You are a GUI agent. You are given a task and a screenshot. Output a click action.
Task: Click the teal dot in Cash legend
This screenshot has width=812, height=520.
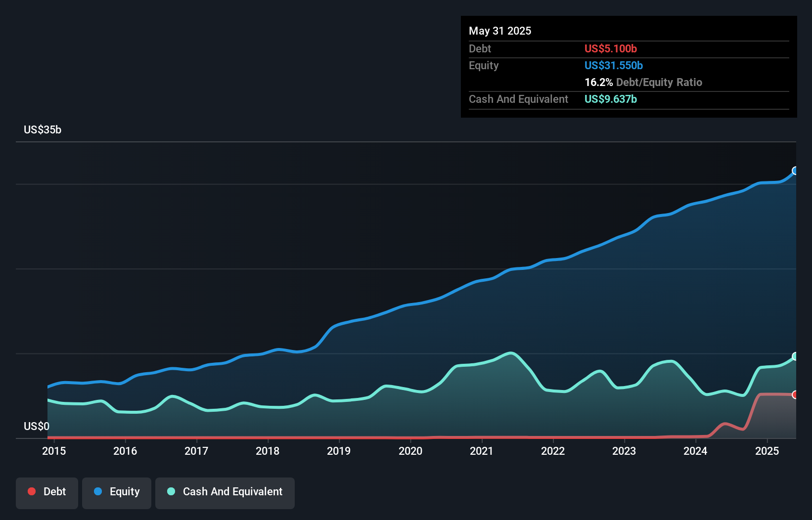point(171,491)
